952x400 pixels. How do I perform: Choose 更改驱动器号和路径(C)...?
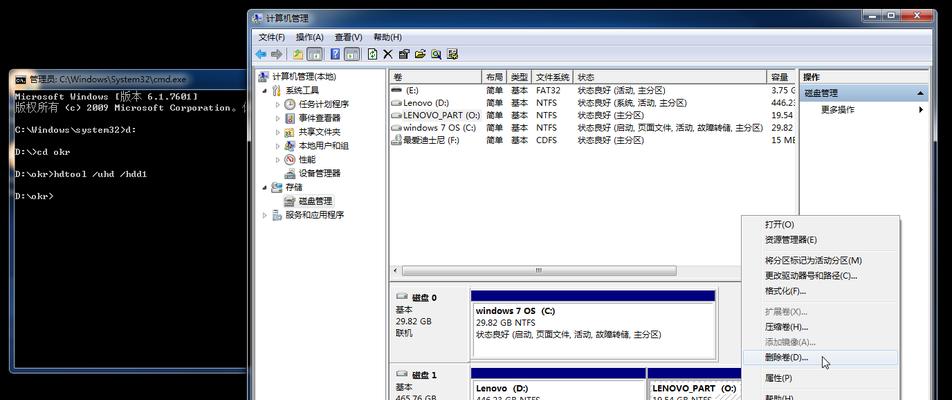click(x=820, y=276)
